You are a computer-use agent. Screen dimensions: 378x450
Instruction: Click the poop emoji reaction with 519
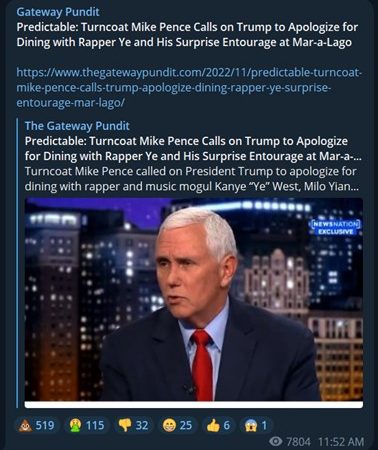coord(37,425)
